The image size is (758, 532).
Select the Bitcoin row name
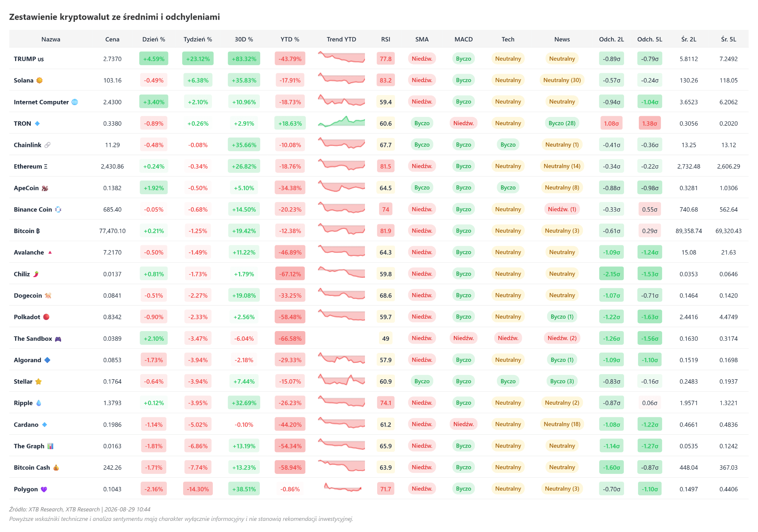coord(27,231)
